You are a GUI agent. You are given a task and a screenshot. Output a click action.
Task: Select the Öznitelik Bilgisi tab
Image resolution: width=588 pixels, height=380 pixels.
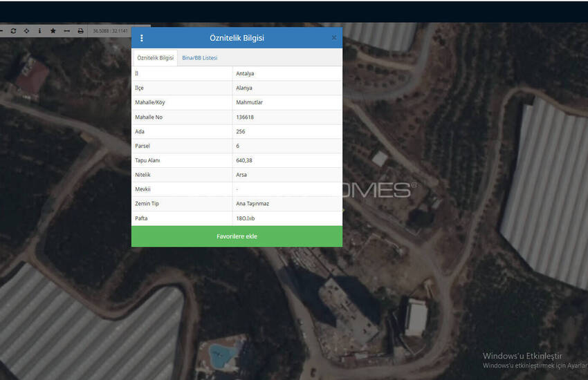coord(155,58)
